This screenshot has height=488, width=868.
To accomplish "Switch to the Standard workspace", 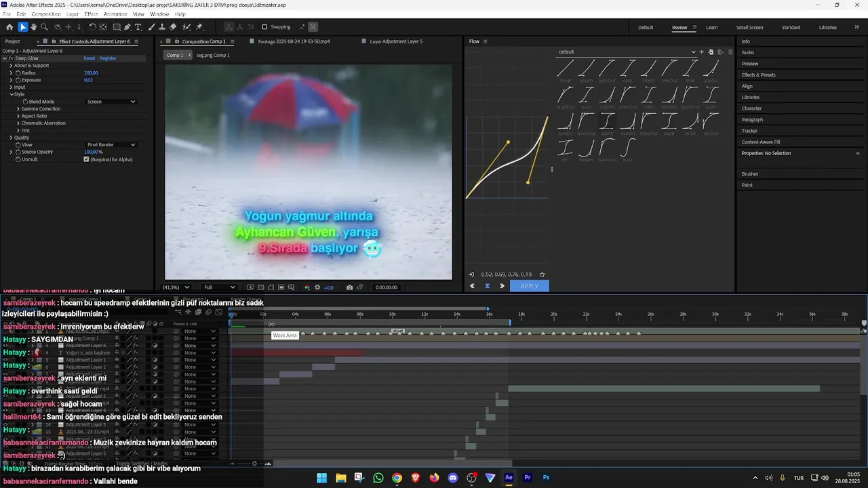I will (791, 28).
